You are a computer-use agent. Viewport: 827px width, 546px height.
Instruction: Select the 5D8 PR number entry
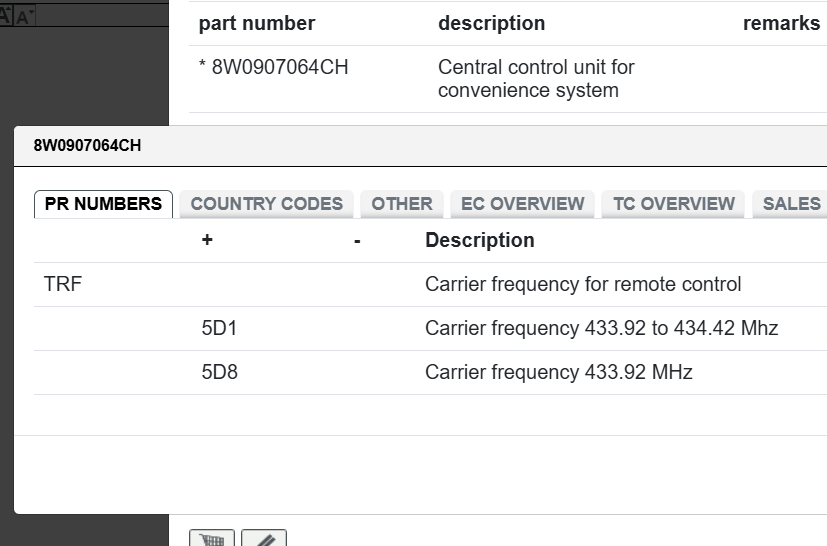219,373
